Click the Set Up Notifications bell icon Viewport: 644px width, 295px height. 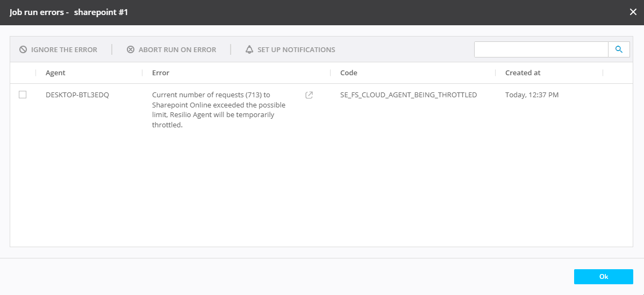249,49
